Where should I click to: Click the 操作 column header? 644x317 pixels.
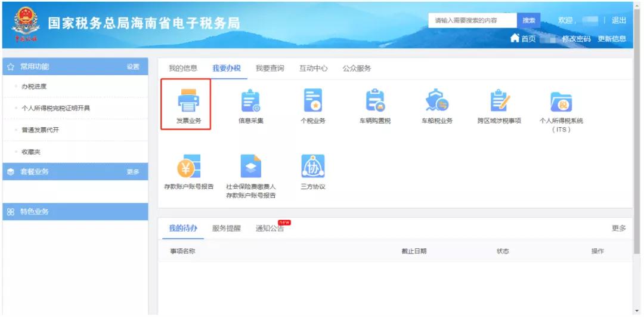tap(597, 251)
